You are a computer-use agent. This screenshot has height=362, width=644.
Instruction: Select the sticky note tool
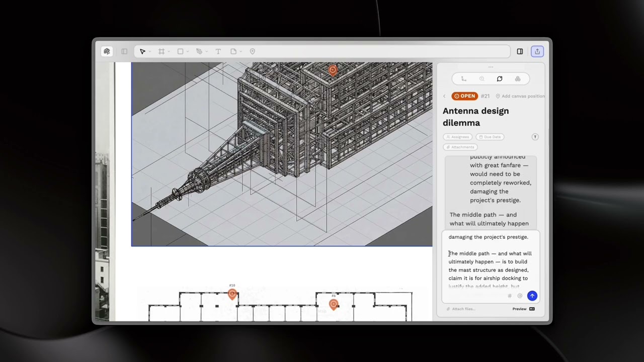[233, 51]
